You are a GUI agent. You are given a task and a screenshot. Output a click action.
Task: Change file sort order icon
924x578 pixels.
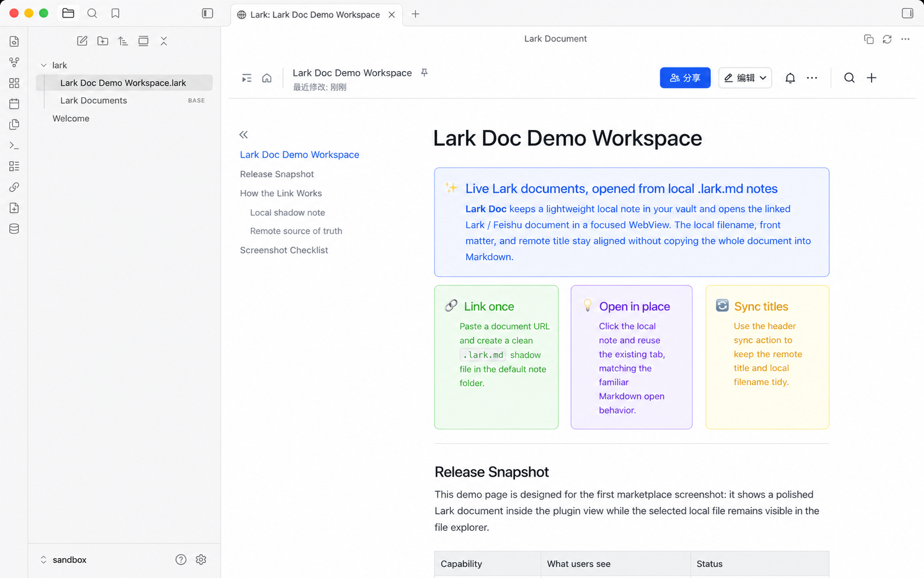pos(123,41)
